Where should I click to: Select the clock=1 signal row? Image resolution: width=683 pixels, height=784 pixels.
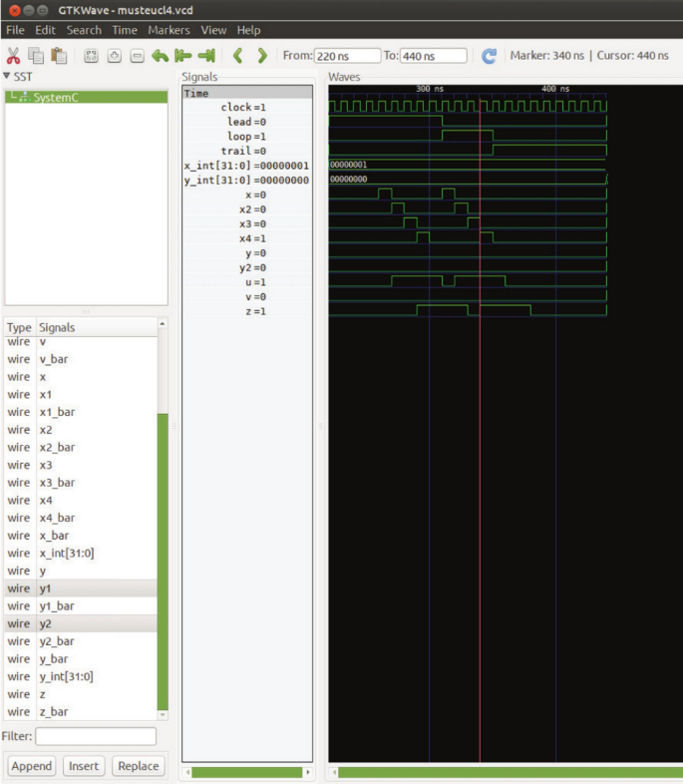[247, 107]
